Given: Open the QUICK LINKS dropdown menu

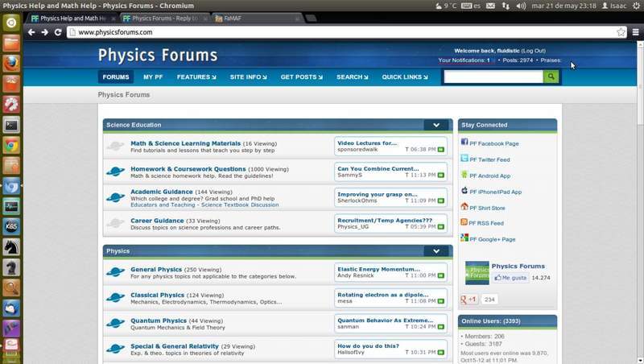Looking at the screenshot, I should 405,77.
